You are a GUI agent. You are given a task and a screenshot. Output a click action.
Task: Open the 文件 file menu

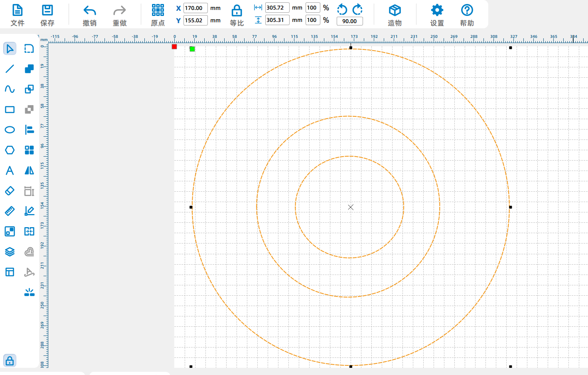(x=18, y=15)
